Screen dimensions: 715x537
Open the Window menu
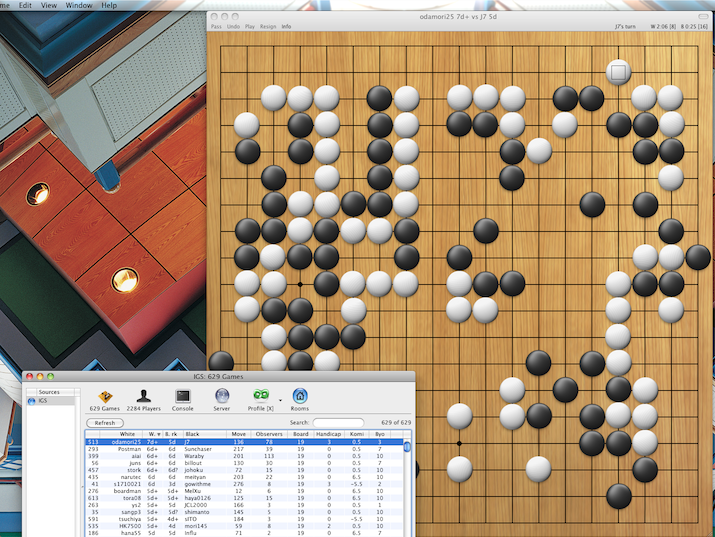[79, 5]
